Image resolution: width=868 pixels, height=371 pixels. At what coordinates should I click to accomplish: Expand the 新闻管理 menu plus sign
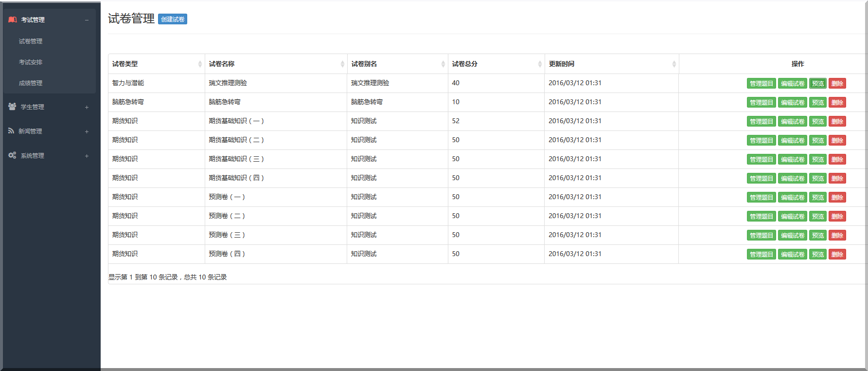(87, 131)
